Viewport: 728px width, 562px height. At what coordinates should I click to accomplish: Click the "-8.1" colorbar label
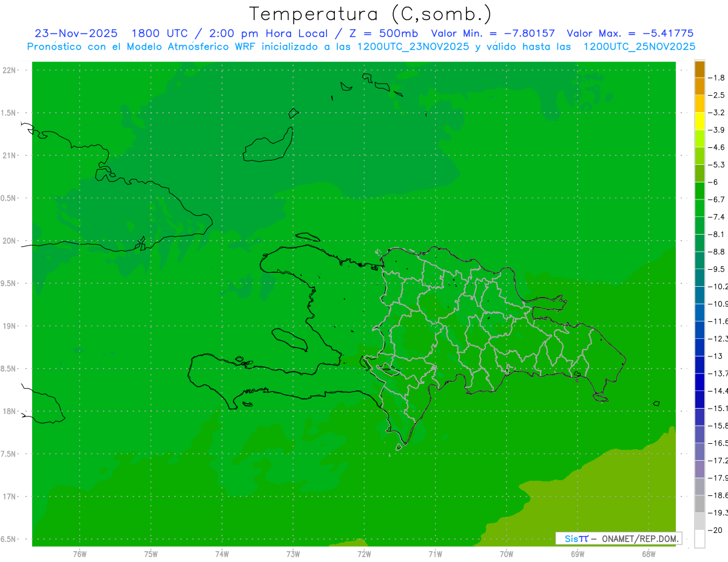click(x=716, y=234)
